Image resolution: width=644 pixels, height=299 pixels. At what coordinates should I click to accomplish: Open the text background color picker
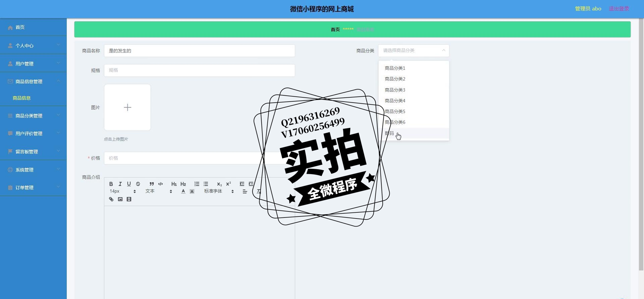coord(192,191)
